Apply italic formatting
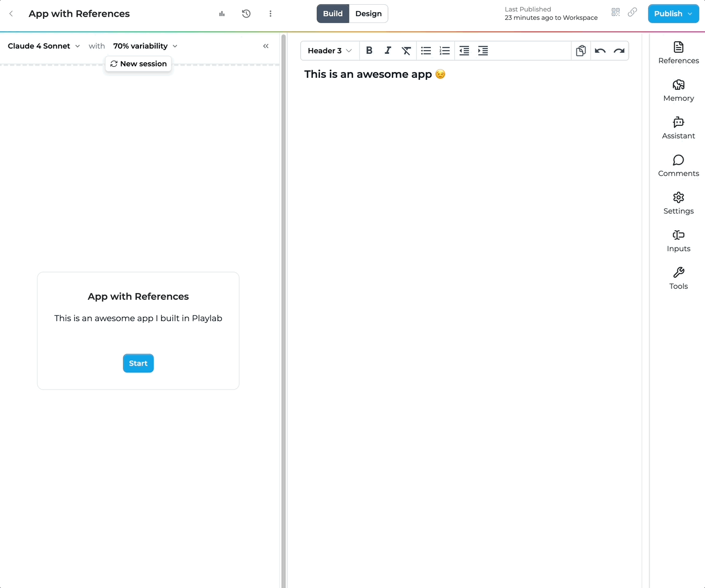Image resolution: width=705 pixels, height=588 pixels. coord(388,51)
